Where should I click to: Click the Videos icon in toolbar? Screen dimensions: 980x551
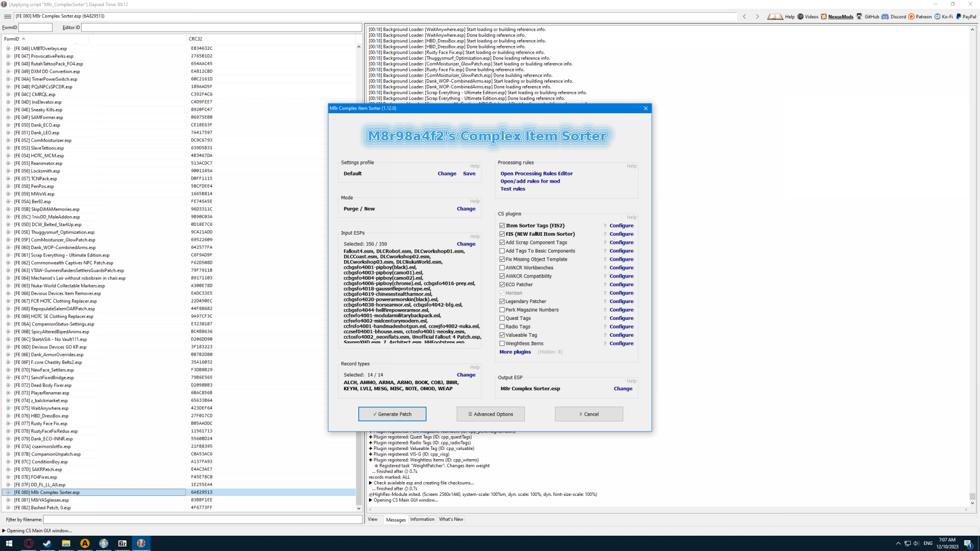tap(800, 16)
